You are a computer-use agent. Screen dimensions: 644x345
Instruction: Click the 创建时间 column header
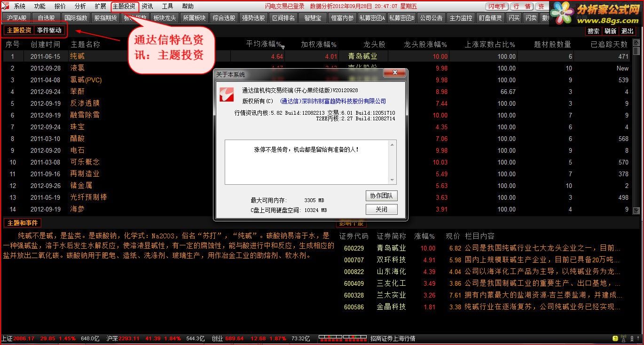(x=46, y=44)
